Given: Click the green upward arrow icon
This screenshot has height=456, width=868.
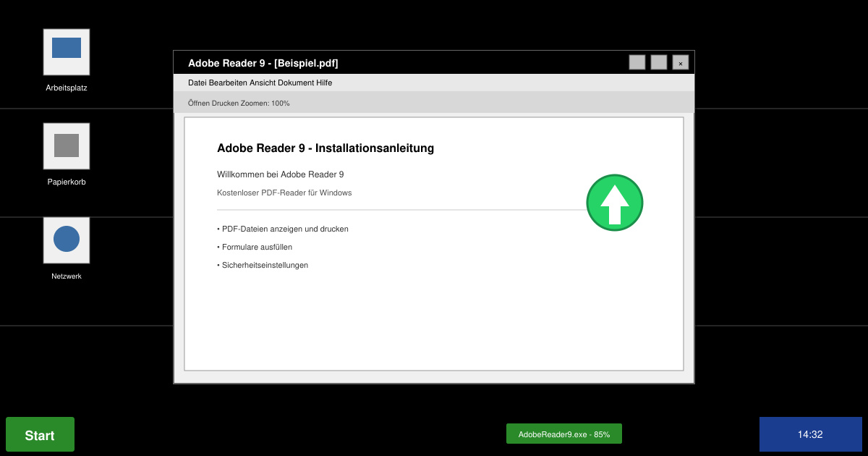Looking at the screenshot, I should [615, 203].
